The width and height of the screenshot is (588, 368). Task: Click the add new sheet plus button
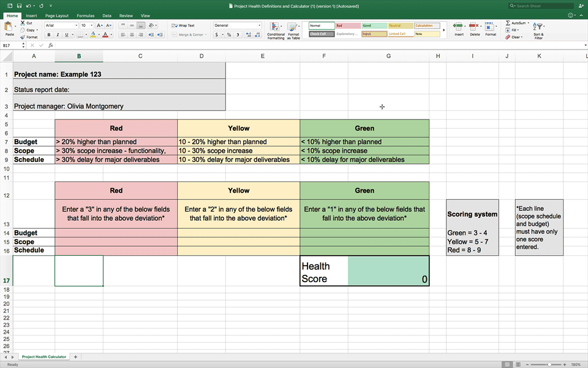coord(75,356)
